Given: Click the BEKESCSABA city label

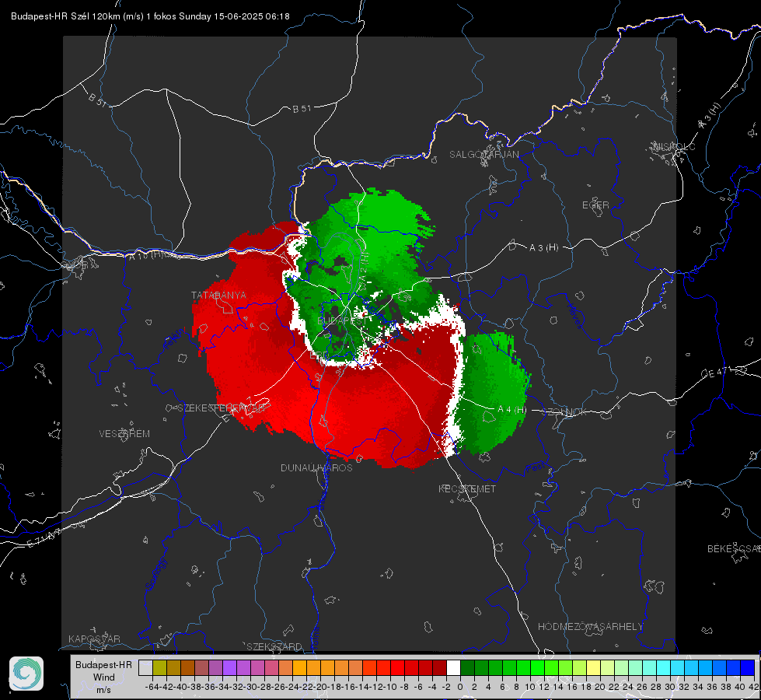Looking at the screenshot, I should (x=734, y=549).
